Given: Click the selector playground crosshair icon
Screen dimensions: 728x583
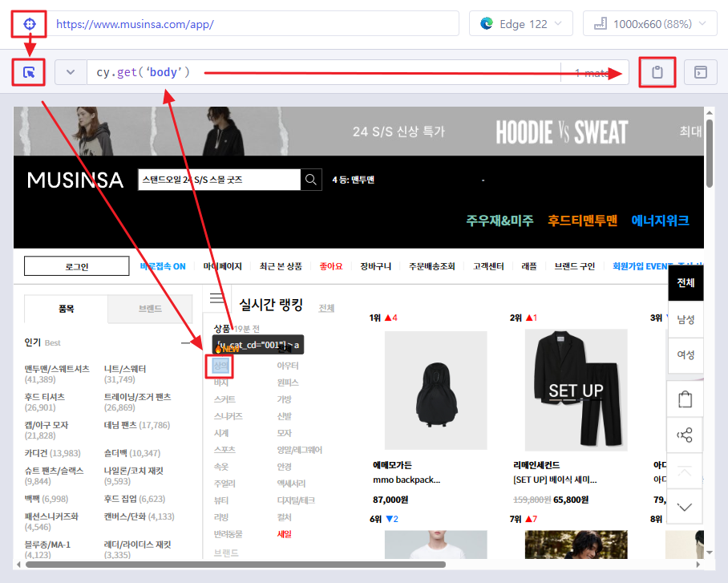Looking at the screenshot, I should coord(29,24).
